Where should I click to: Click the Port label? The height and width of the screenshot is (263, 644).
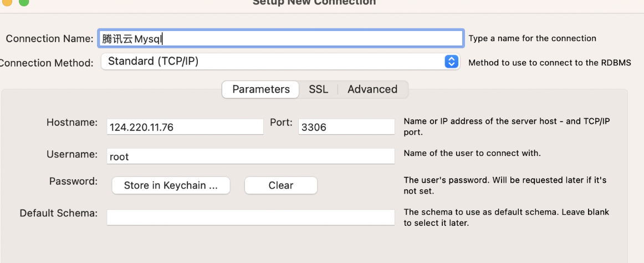tap(282, 123)
